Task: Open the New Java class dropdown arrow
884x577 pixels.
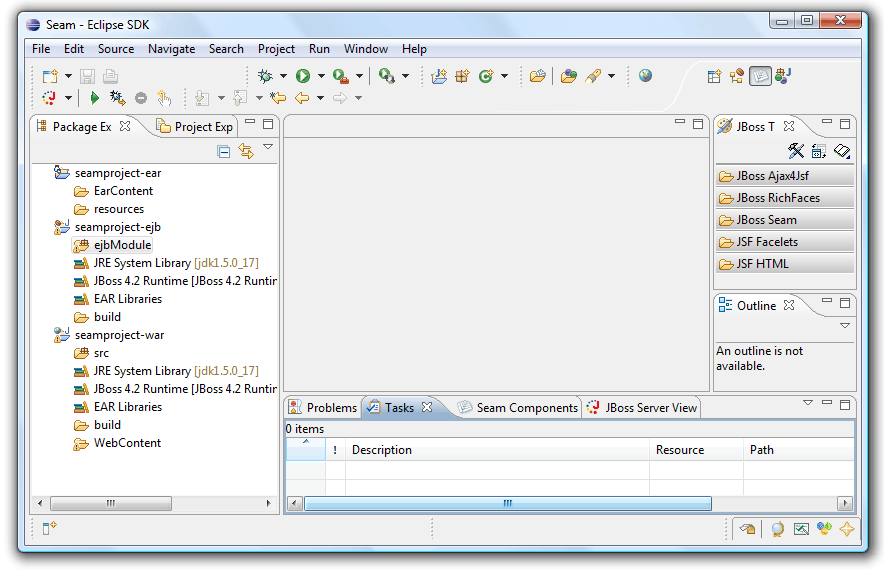Action: [505, 76]
